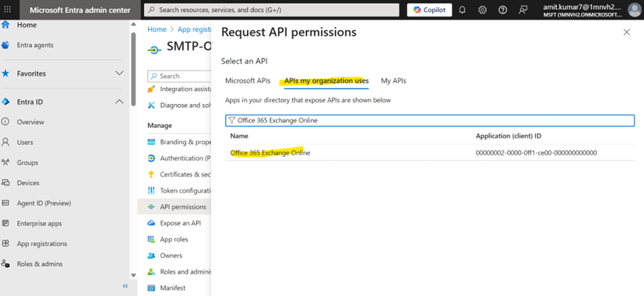Viewport: 644px width, 296px height.
Task: Open Roles and administrators menu item
Action: (x=185, y=272)
